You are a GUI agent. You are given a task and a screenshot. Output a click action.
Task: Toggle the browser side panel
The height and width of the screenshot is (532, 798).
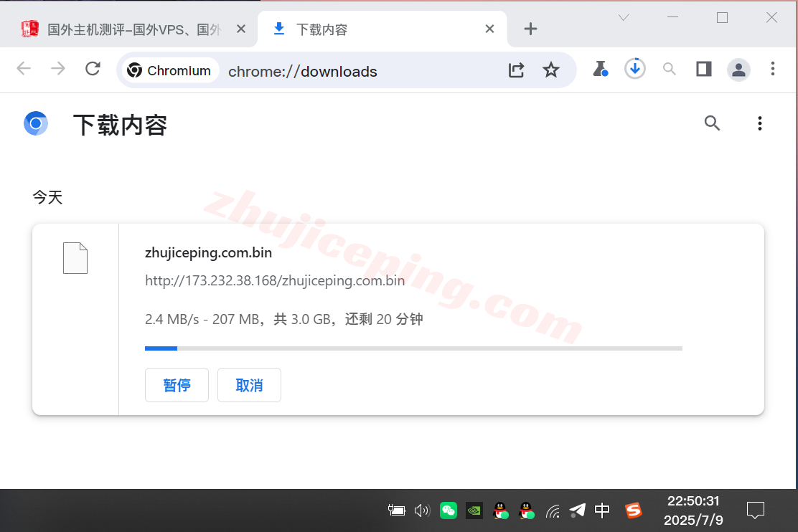pyautogui.click(x=704, y=69)
